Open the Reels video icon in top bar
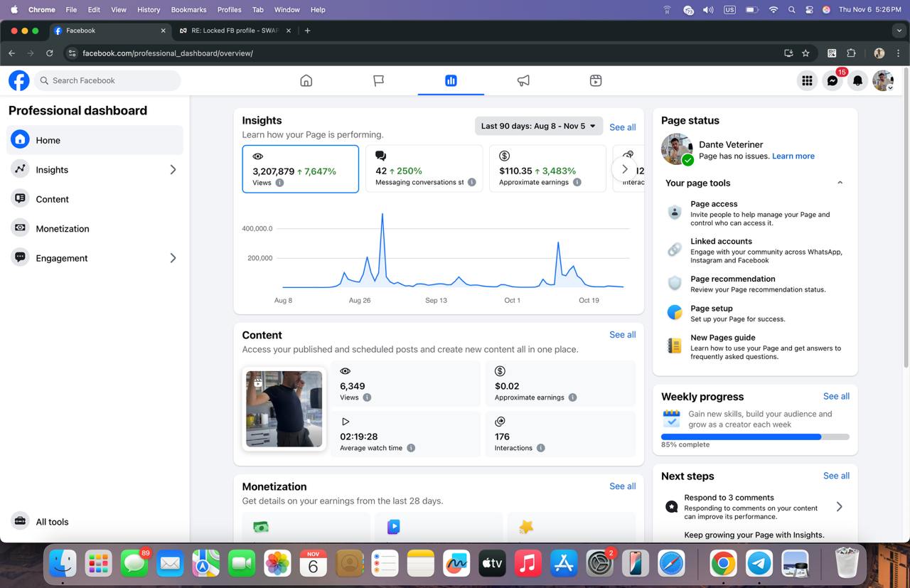The height and width of the screenshot is (588, 910). click(596, 80)
